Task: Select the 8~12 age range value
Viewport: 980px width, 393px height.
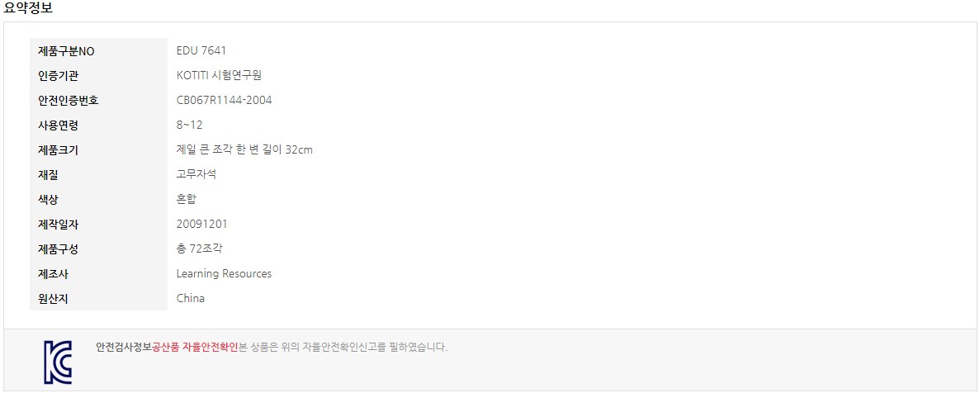Action: click(189, 125)
